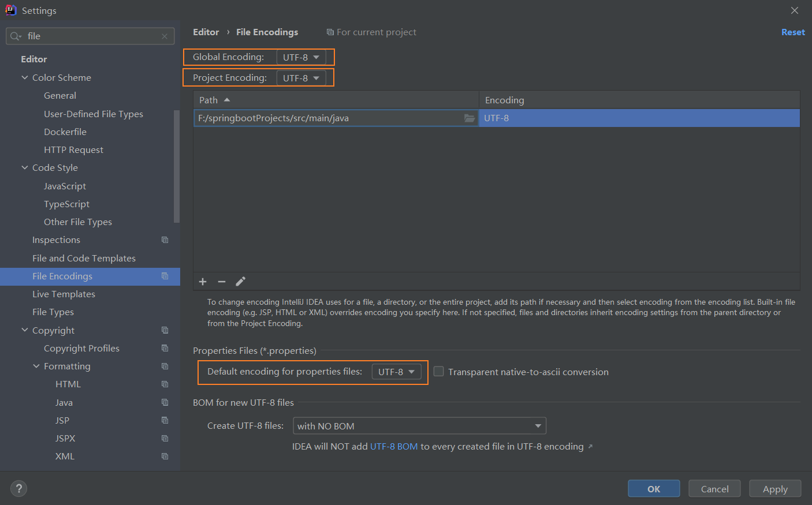Click the browse folder icon in path field
Viewport: 812px width, 505px height.
(x=470, y=118)
